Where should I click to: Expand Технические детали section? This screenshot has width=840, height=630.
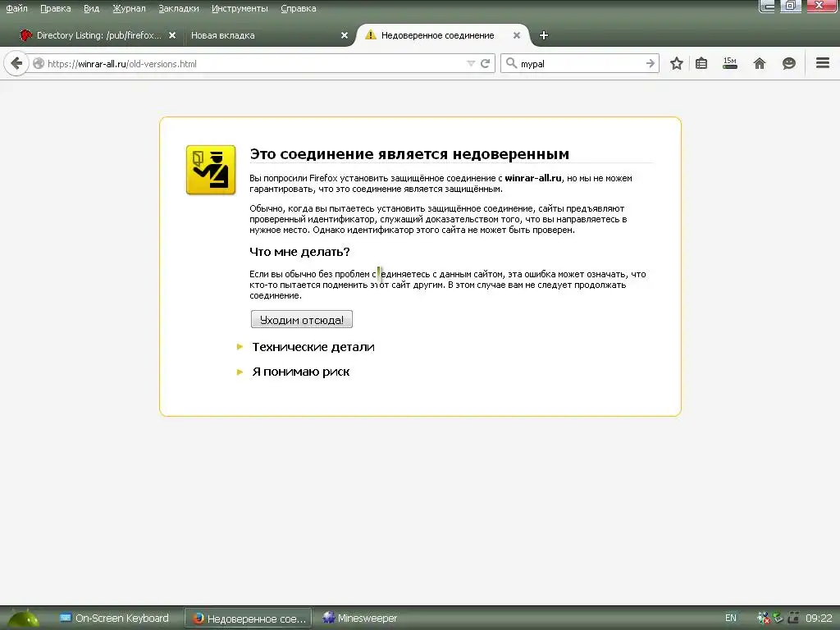tap(313, 347)
